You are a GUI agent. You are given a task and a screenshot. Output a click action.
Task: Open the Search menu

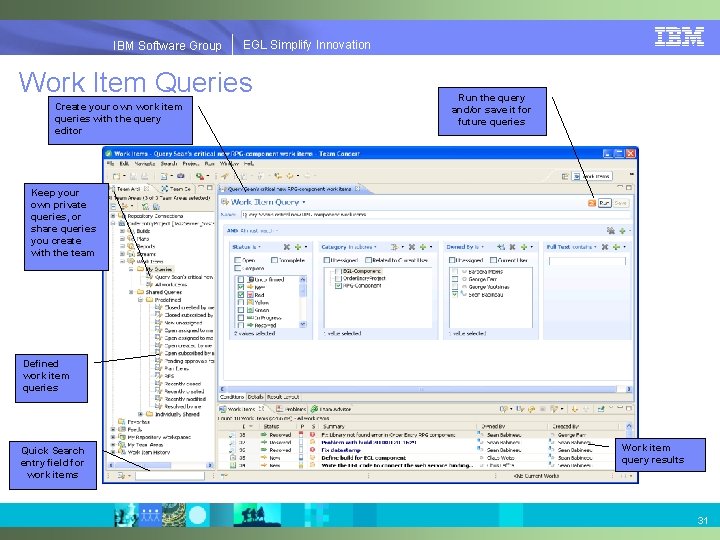click(x=169, y=163)
